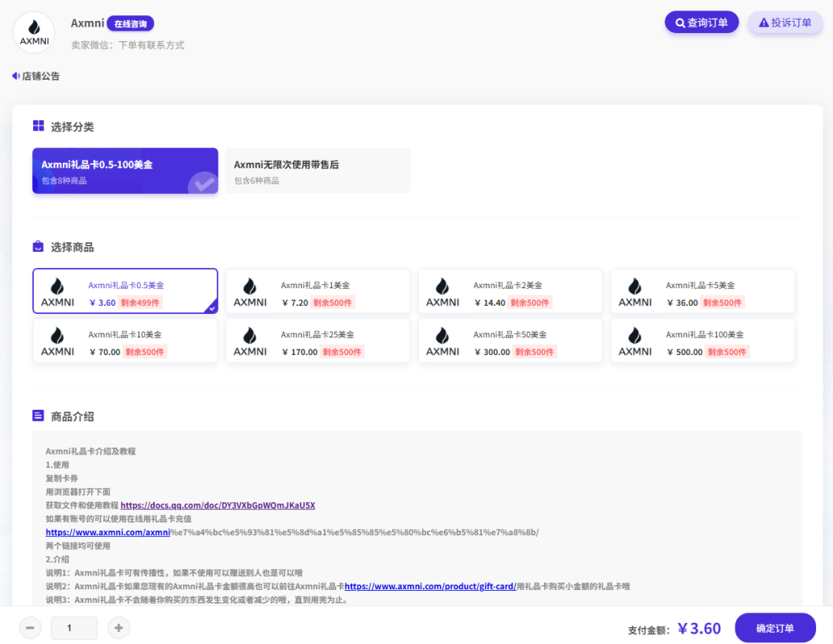The width and height of the screenshot is (833, 644).
Task: Select the Axmni礼品卡0.5美金 product card
Action: click(126, 291)
